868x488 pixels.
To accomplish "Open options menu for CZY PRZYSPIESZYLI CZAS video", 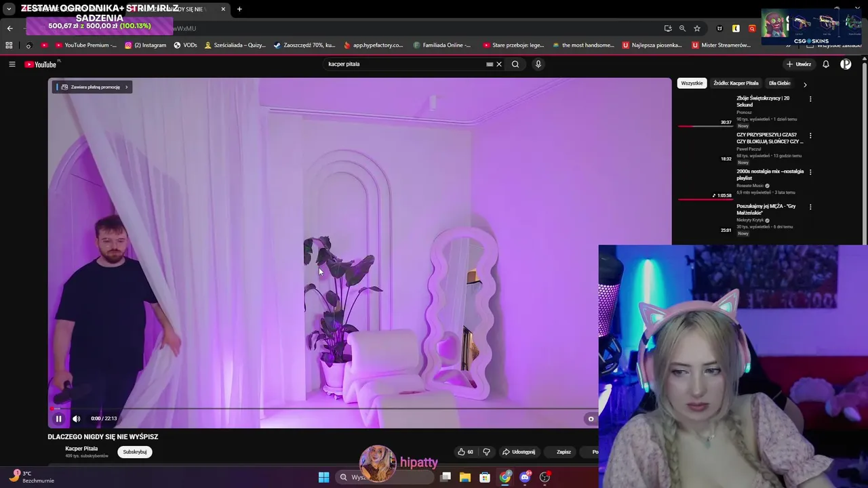I will pos(810,136).
